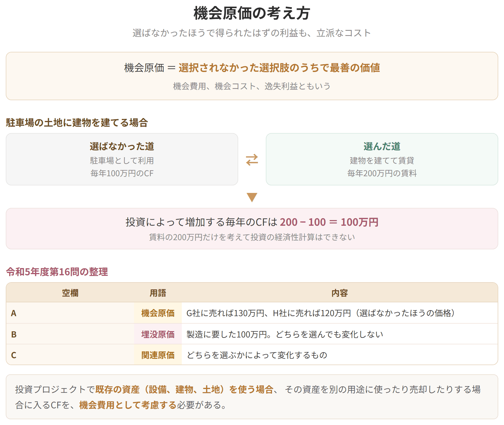Click the text 毎年200万円の賃料

(x=382, y=173)
